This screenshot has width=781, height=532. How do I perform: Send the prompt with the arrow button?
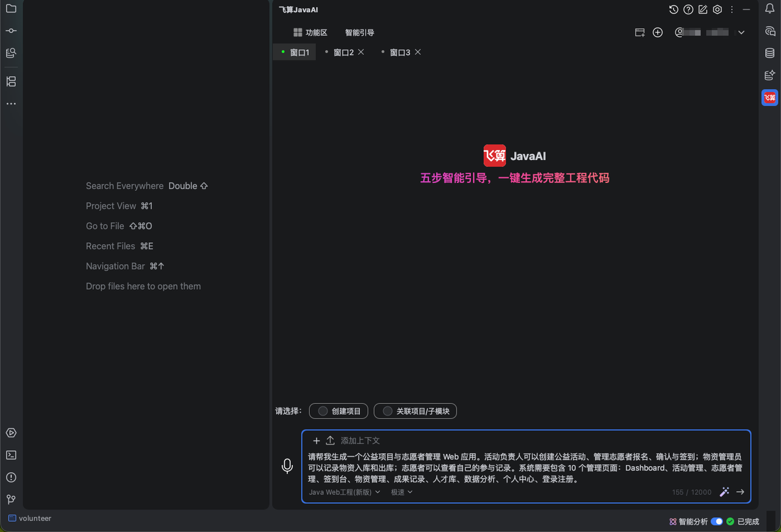coord(740,492)
